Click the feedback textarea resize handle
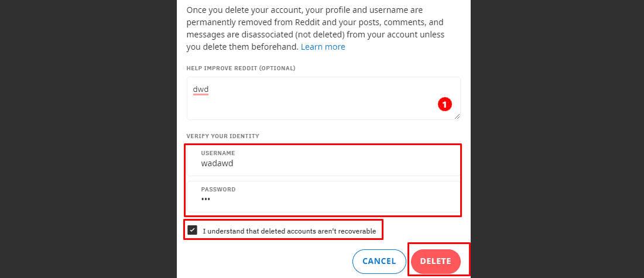Viewport: 644px width, 278px height. [x=457, y=116]
